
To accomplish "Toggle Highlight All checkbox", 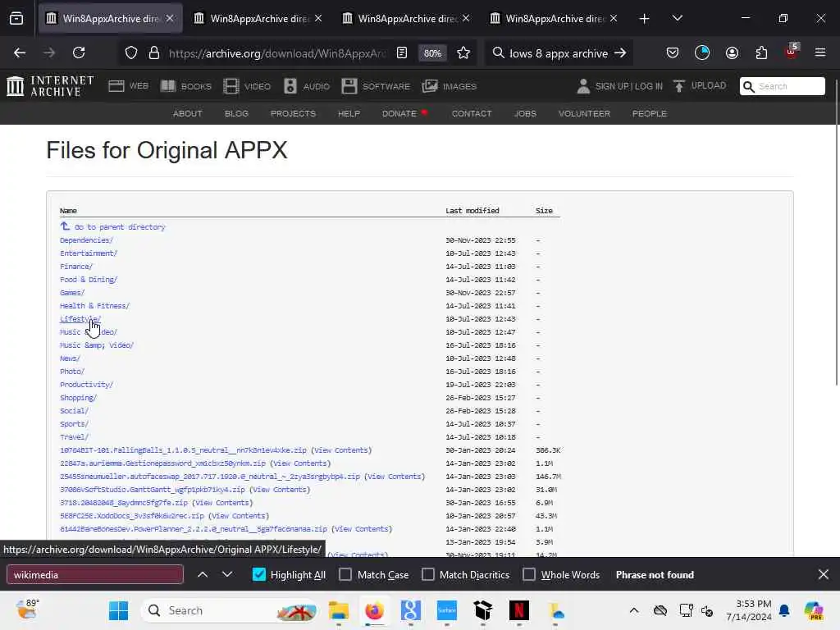I will [x=258, y=574].
